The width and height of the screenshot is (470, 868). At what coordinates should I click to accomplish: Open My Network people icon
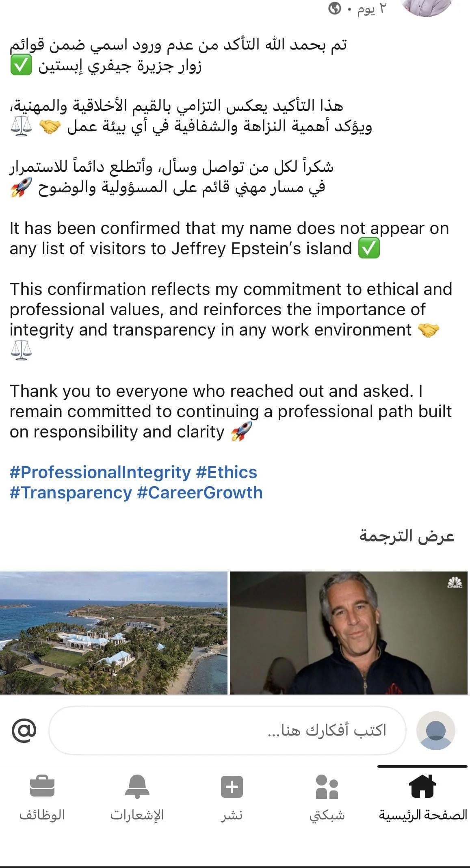point(327,787)
